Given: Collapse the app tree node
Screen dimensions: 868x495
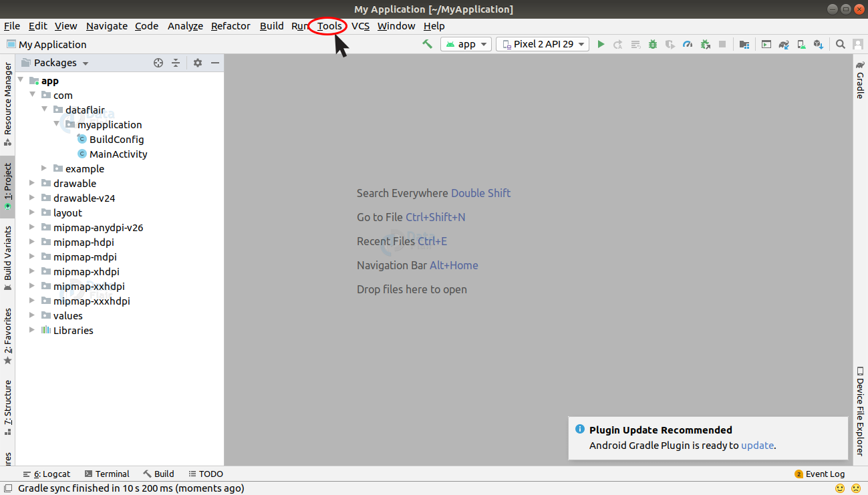Looking at the screenshot, I should click(20, 80).
